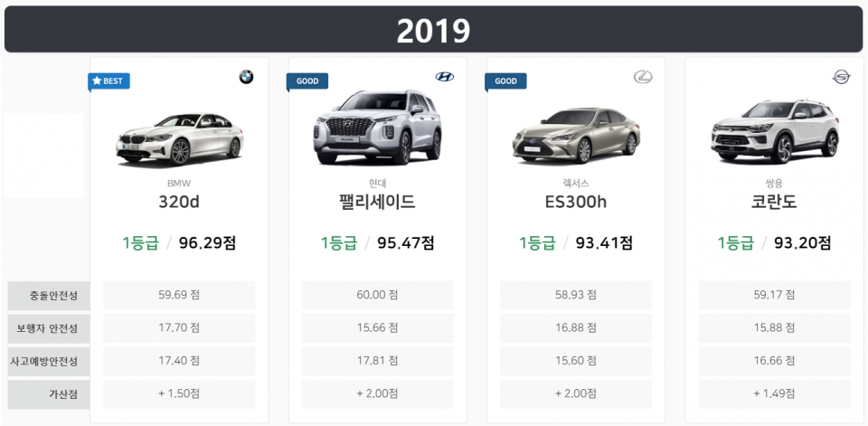Click the BMW brand logo icon
Image resolution: width=868 pixels, height=426 pixels.
[246, 78]
